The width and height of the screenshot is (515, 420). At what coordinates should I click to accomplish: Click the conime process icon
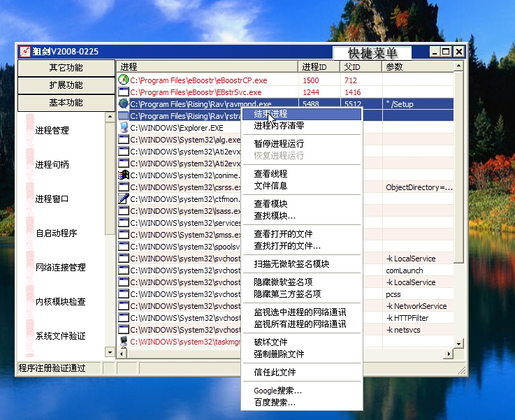(124, 175)
